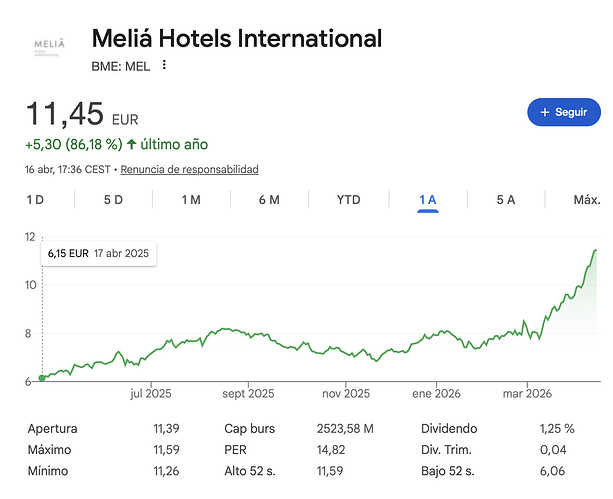Image resolution: width=613 pixels, height=499 pixels.
Task: Select the 5 D time range tab
Action: point(113,200)
